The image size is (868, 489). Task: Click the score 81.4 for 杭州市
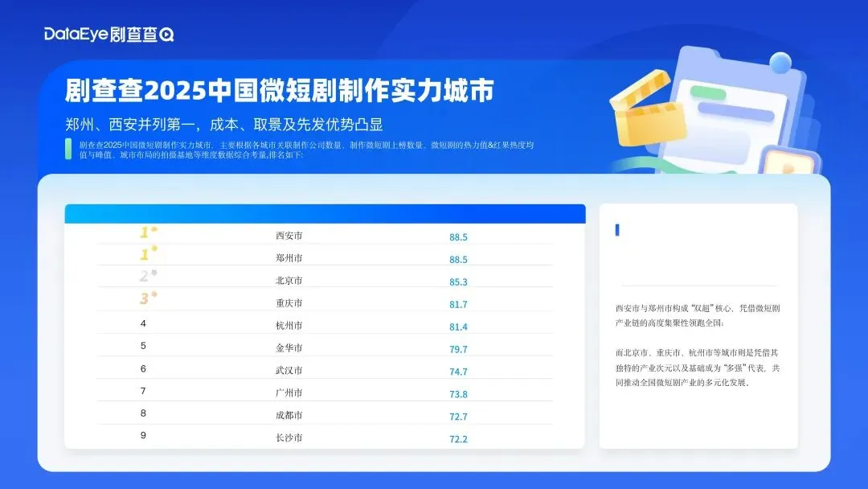(458, 327)
